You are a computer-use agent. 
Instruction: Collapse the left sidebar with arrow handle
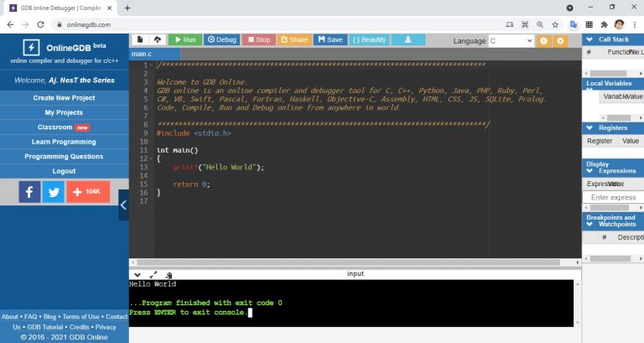click(123, 204)
